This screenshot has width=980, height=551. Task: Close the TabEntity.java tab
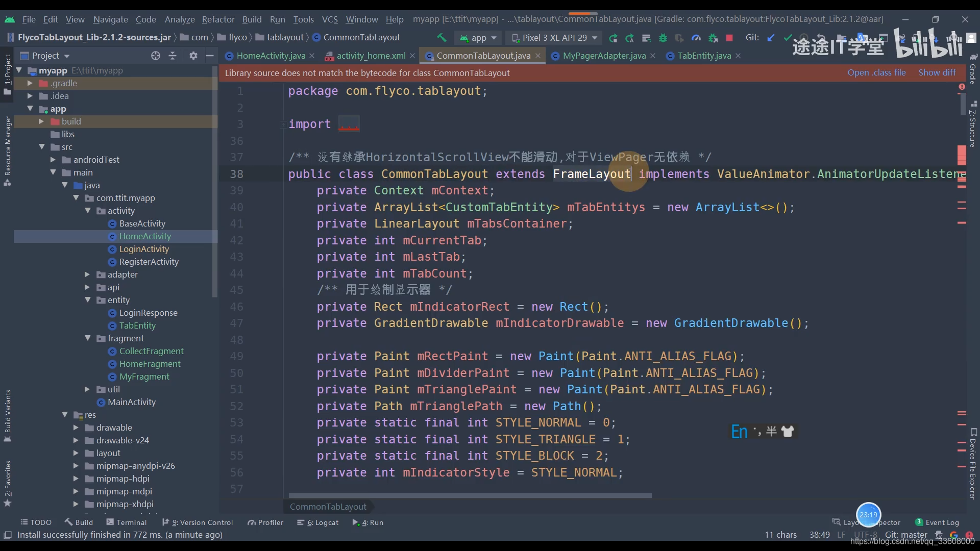pyautogui.click(x=738, y=56)
